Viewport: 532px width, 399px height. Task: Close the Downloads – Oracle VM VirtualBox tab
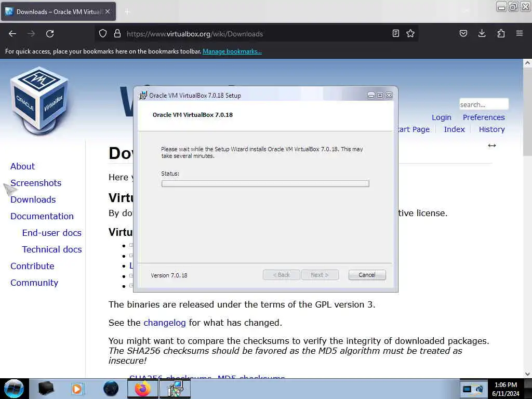108,11
